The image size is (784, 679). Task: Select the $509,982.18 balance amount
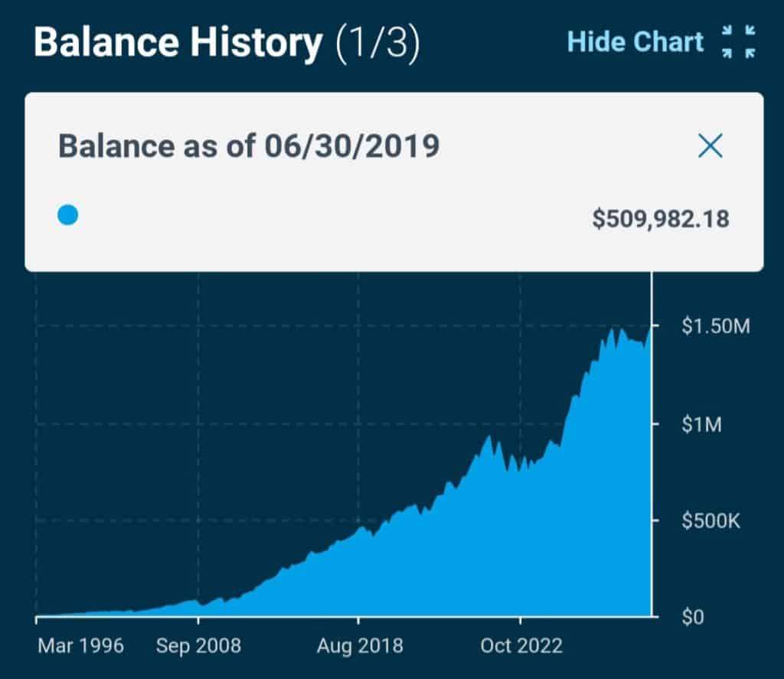(660, 219)
